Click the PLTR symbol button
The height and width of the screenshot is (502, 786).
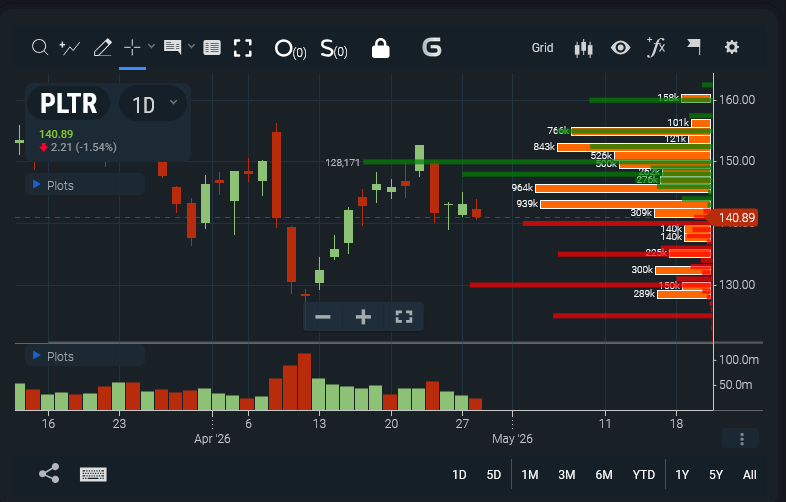tap(68, 103)
